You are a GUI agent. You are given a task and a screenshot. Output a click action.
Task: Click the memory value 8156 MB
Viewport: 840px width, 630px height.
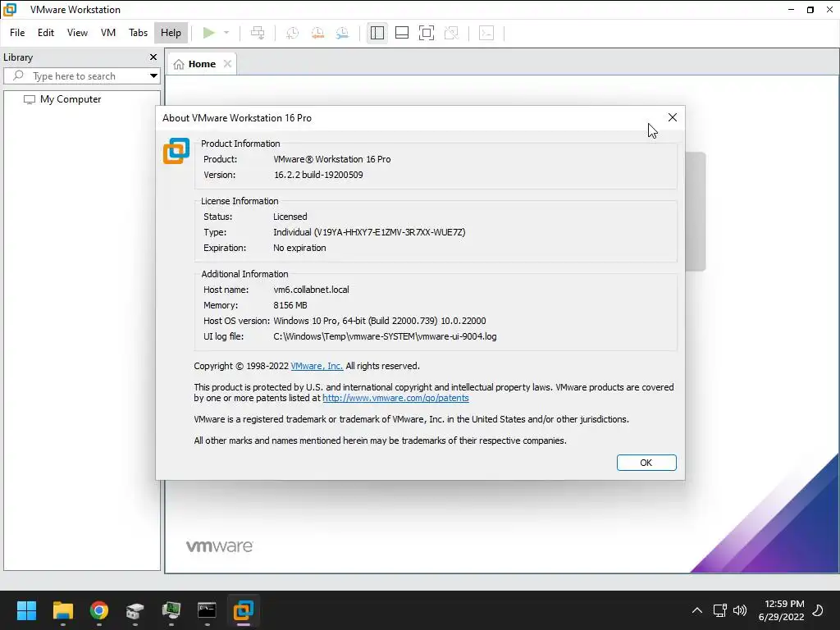click(x=290, y=305)
